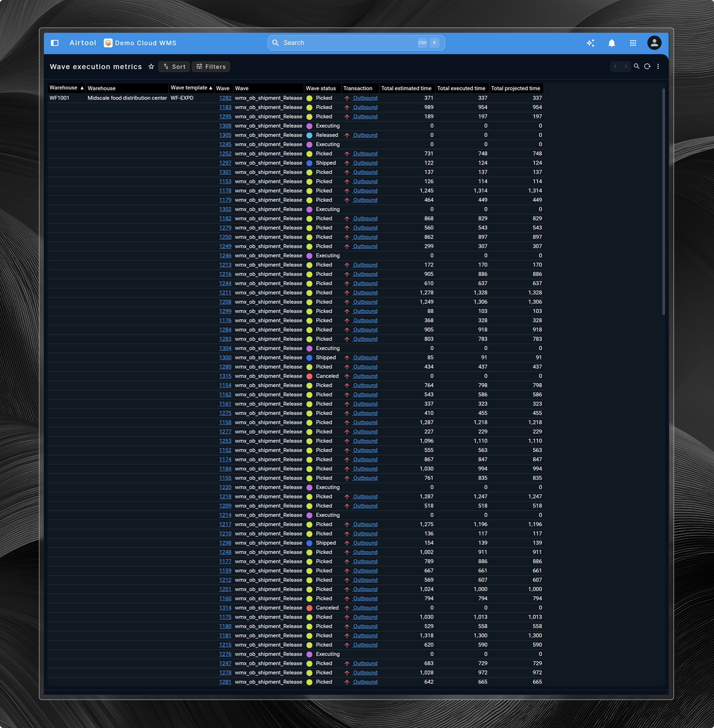This screenshot has height=728, width=714.
Task: Click the table search magnifier icon
Action: coord(636,66)
